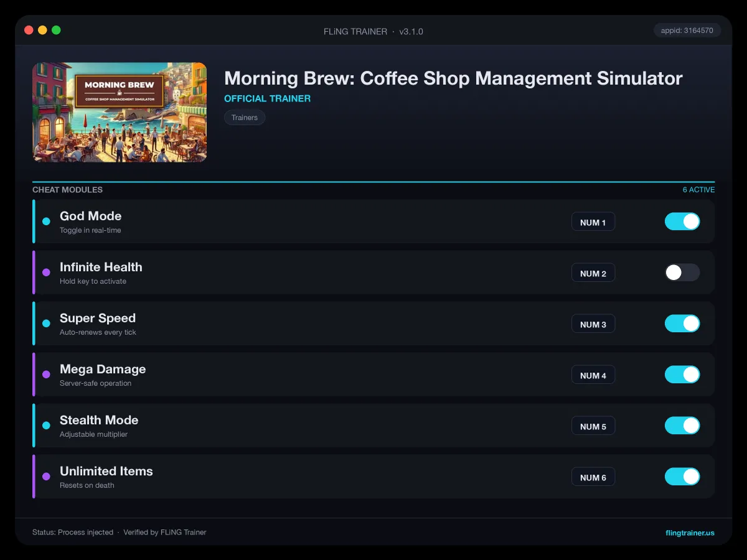Click the "Resets on death" description
Screen dimensions: 747x560
[x=87, y=485]
